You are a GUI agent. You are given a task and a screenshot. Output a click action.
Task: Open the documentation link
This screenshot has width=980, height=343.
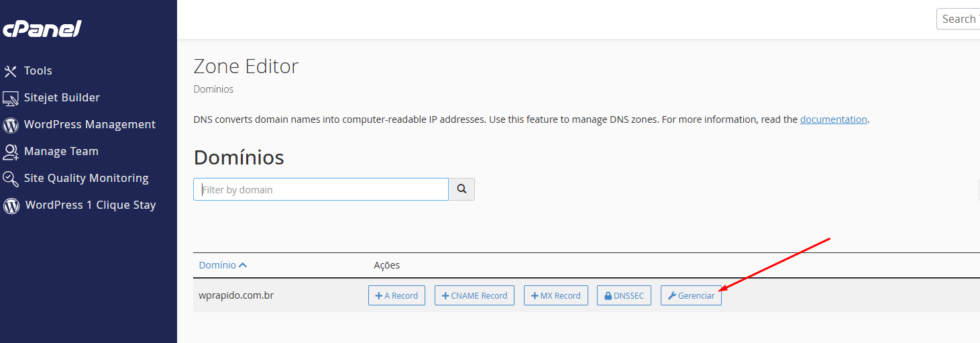(x=833, y=119)
